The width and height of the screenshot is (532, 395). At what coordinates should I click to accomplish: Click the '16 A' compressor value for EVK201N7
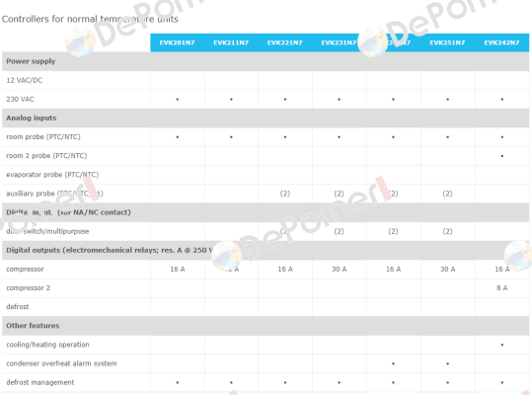(x=178, y=270)
